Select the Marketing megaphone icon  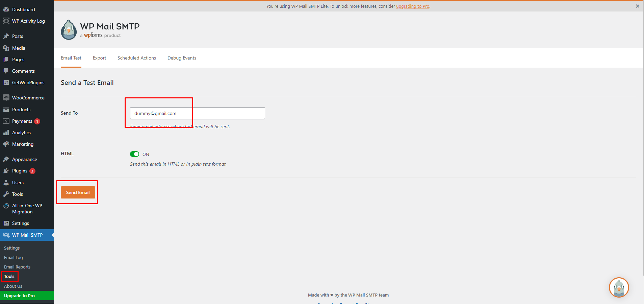(6, 144)
